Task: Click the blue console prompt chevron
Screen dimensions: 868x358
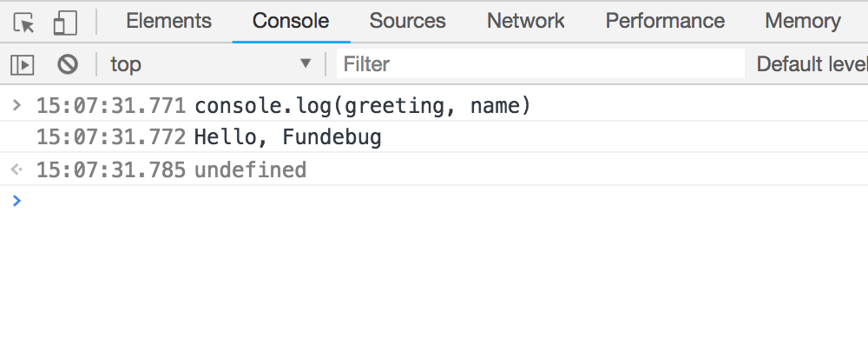Action: click(16, 201)
